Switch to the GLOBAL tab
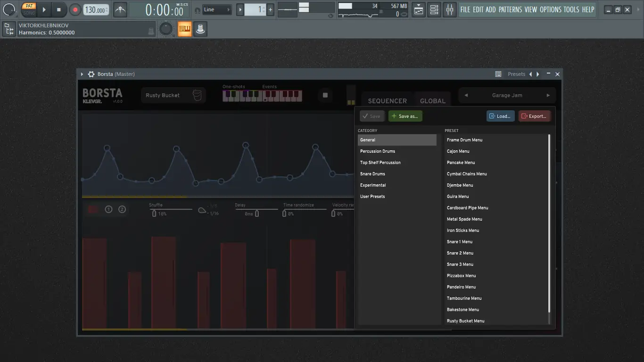The image size is (644, 362). click(x=432, y=101)
